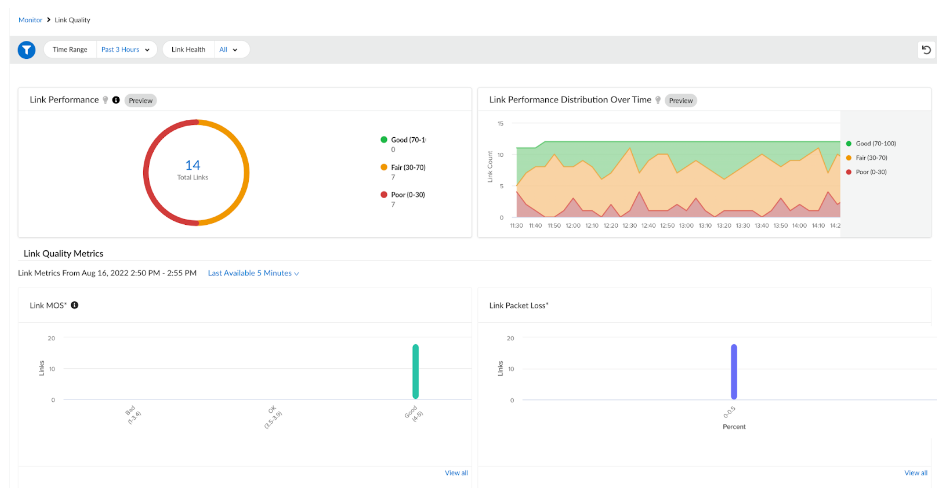Click View all under Link MOS chart
The image size is (948, 499).
click(x=456, y=472)
